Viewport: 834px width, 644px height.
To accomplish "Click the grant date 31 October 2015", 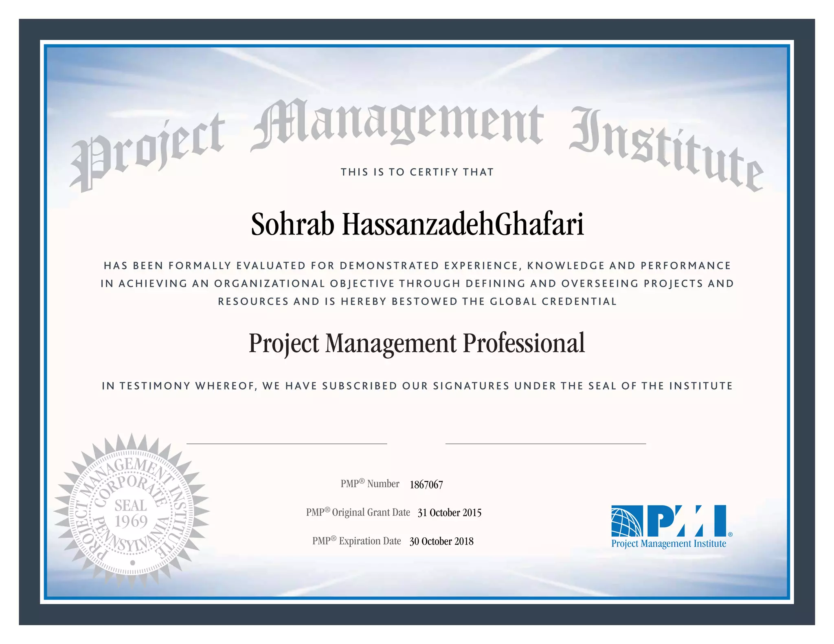I will click(450, 513).
